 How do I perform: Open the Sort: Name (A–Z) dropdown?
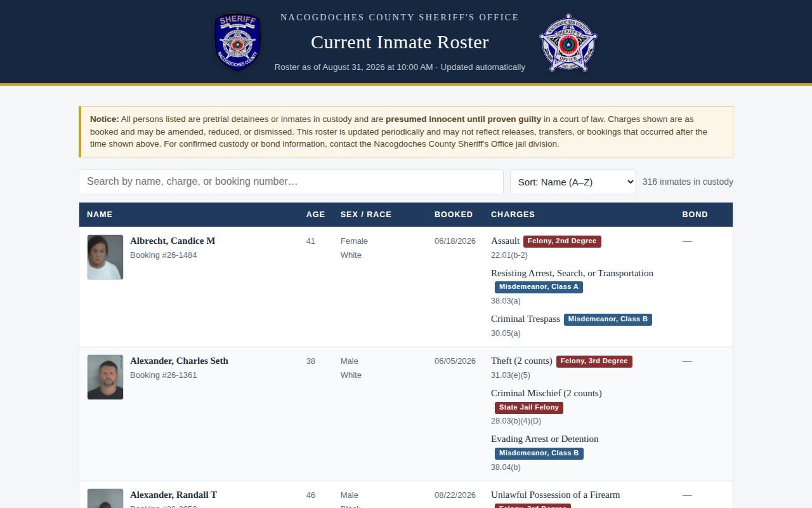[573, 182]
